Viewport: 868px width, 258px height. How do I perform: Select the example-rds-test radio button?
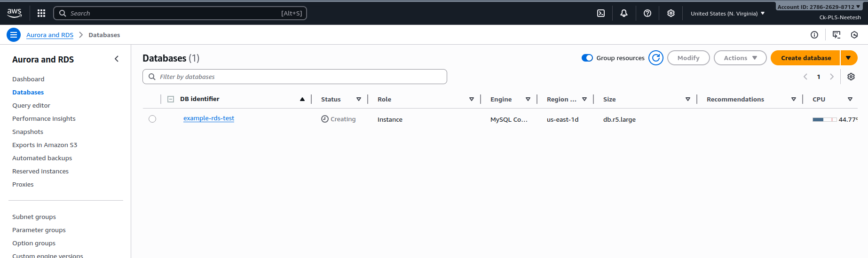point(152,119)
